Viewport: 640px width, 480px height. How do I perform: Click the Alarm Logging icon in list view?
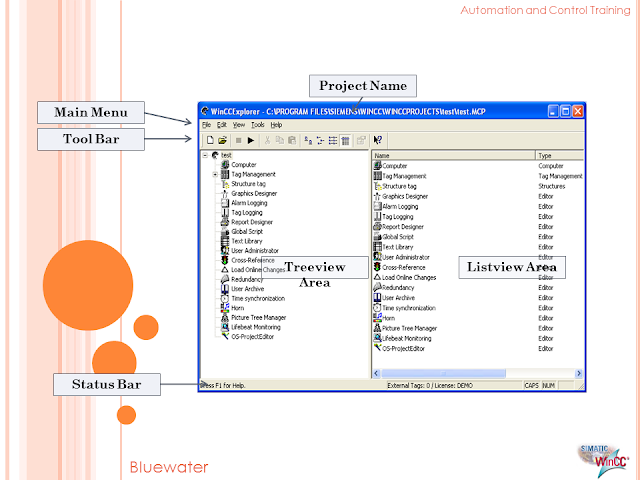(378, 207)
